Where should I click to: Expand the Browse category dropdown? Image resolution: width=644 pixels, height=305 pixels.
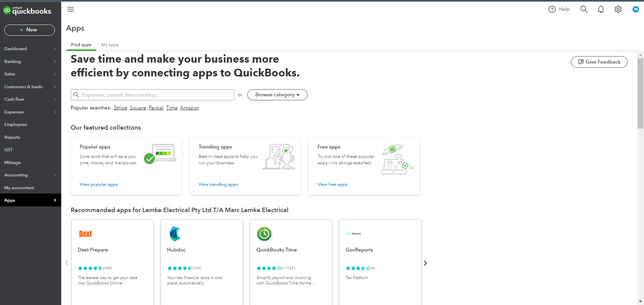277,95
